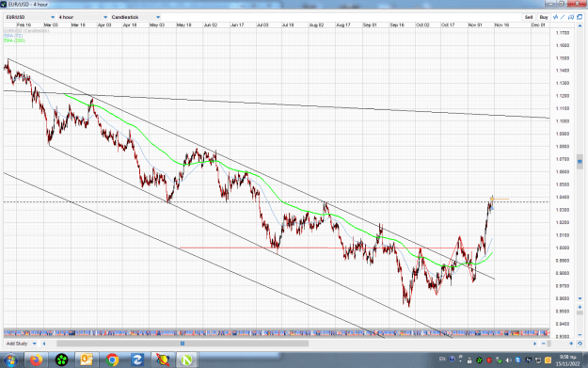Click the Sell button
Viewport: 588px width, 368px height.
[529, 17]
